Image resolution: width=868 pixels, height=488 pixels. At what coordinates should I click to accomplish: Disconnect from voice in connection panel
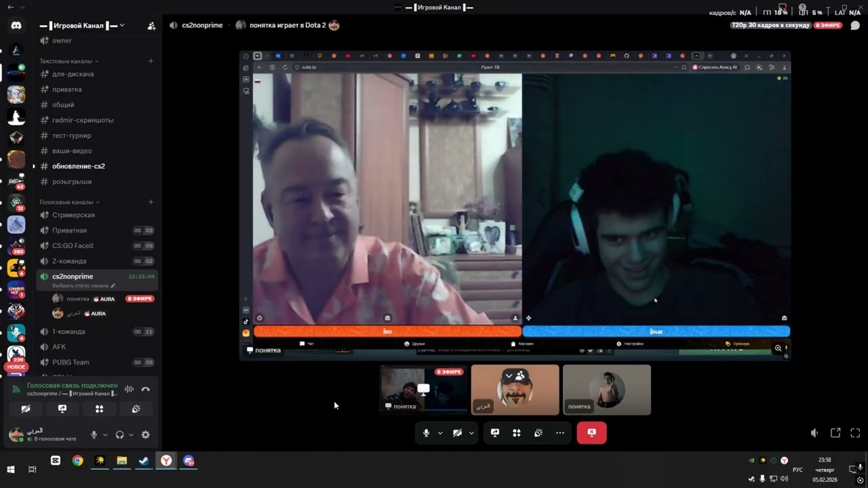click(145, 389)
